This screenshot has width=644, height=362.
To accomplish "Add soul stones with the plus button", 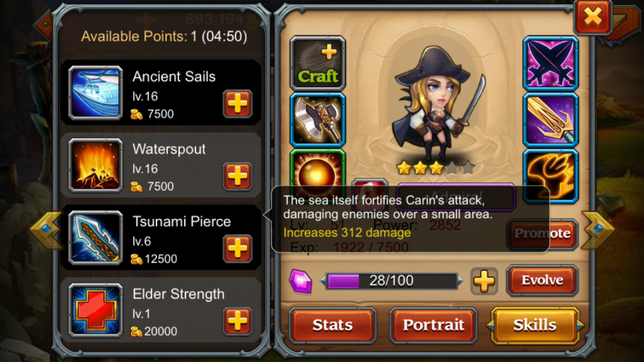I will click(484, 282).
